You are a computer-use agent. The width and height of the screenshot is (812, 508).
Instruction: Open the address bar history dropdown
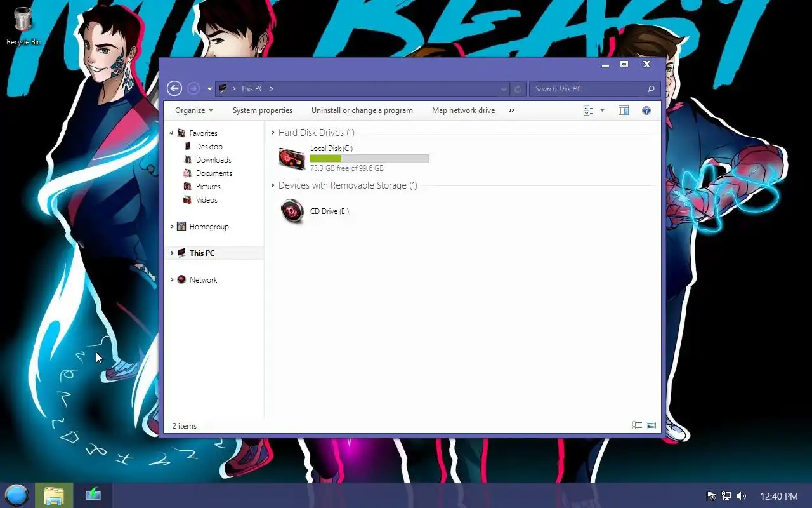(504, 89)
